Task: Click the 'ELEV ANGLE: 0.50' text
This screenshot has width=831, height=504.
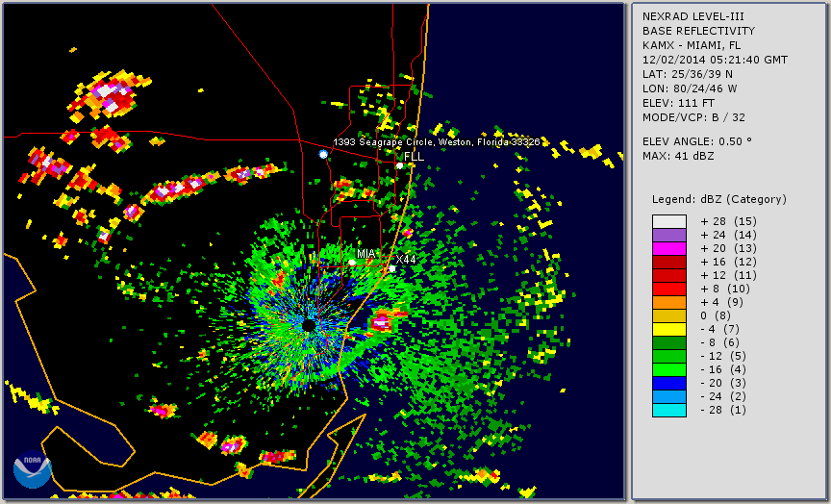Action: pyautogui.click(x=697, y=141)
